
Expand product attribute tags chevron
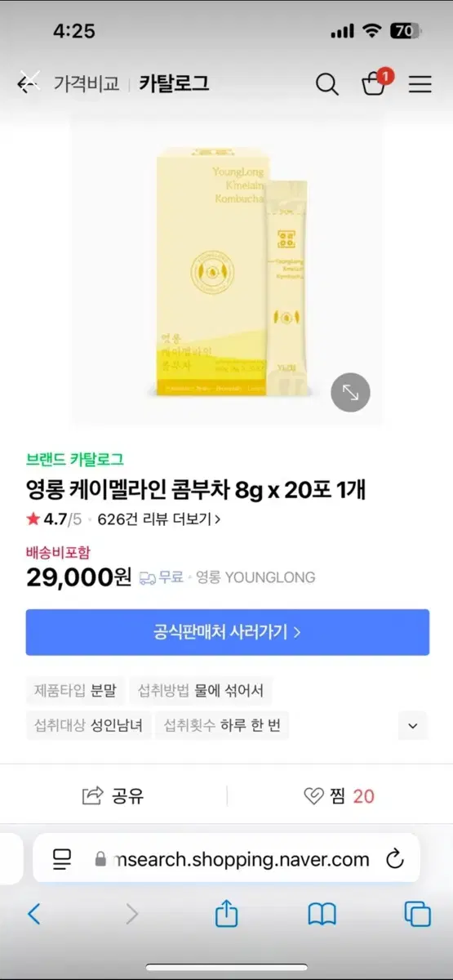click(x=413, y=725)
